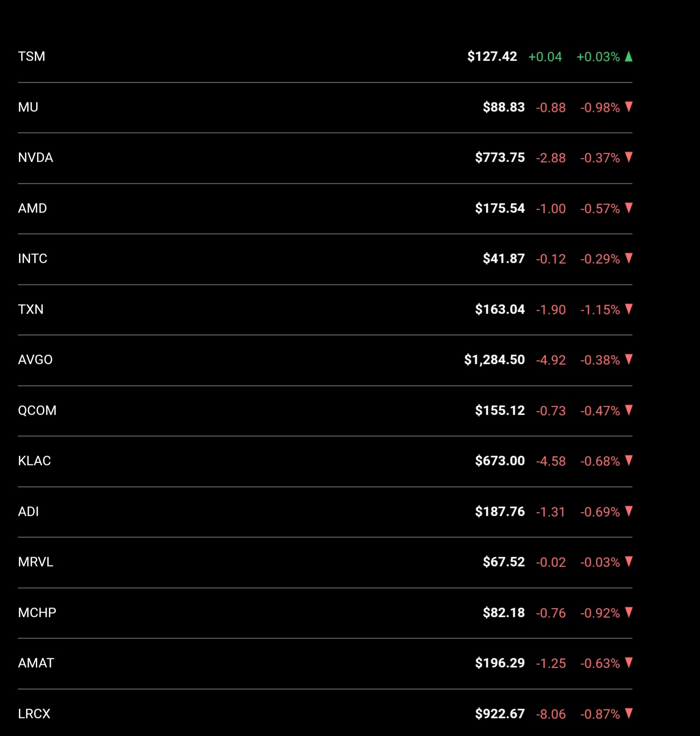Click the down arrow on AMD row
700x736 pixels.
point(628,208)
